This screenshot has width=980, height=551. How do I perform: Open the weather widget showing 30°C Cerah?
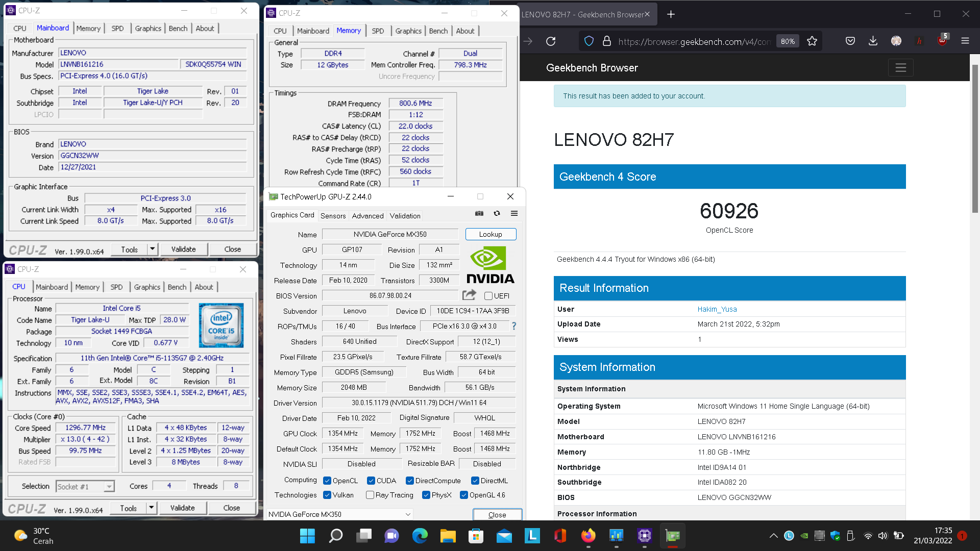click(34, 536)
